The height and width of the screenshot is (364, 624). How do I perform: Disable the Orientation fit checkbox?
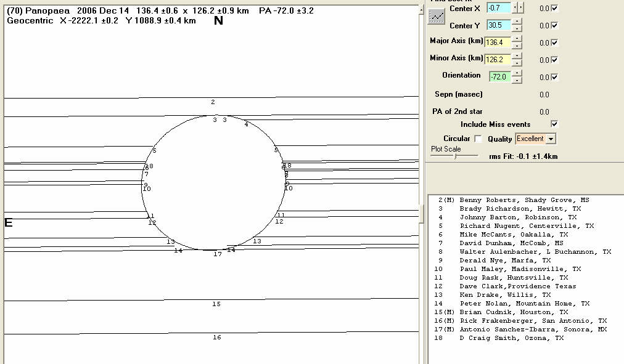(x=555, y=77)
